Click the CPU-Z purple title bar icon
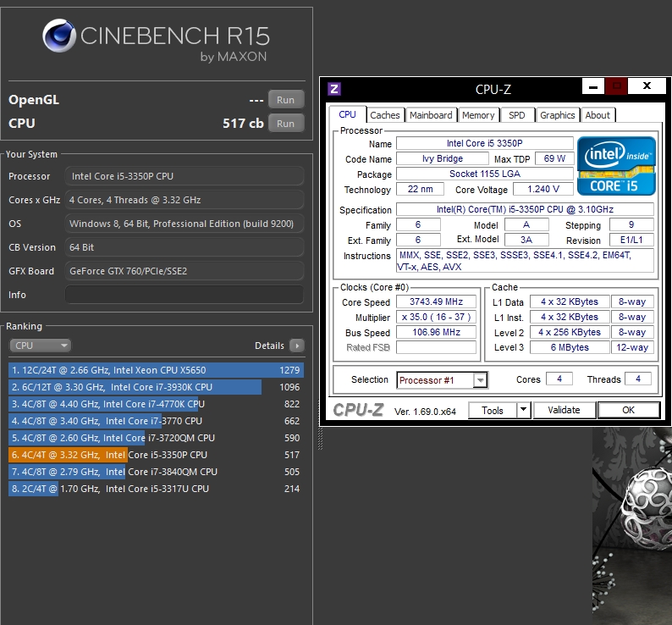 (334, 89)
